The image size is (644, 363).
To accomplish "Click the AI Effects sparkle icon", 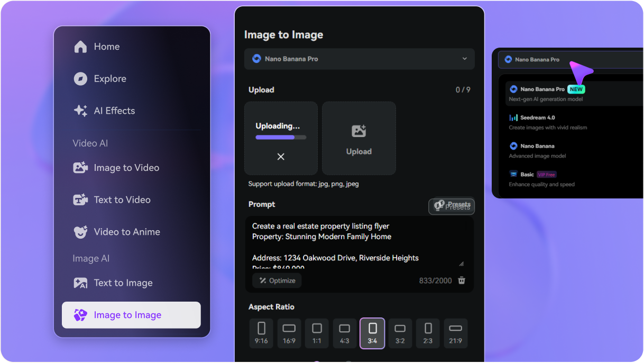I will click(x=80, y=111).
